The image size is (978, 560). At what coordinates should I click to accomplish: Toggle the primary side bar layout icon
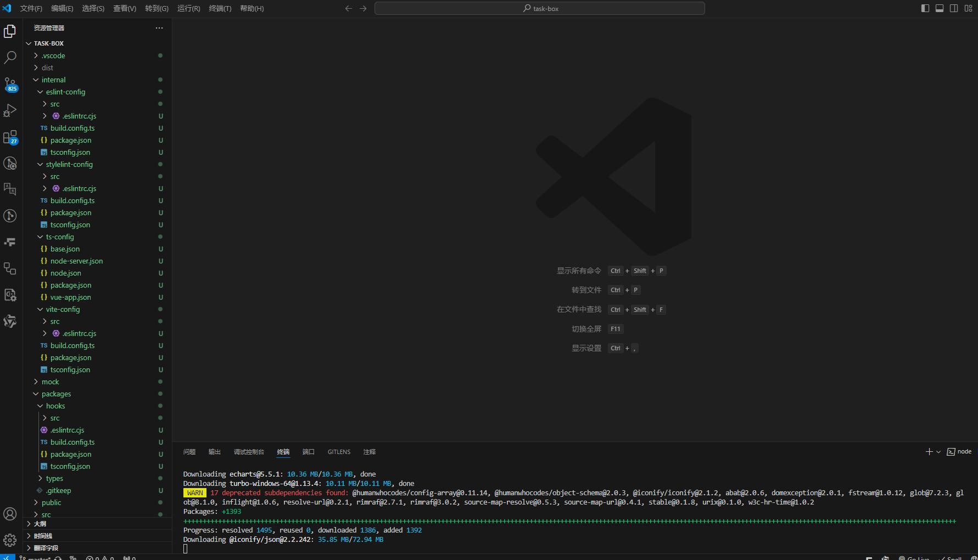point(925,8)
